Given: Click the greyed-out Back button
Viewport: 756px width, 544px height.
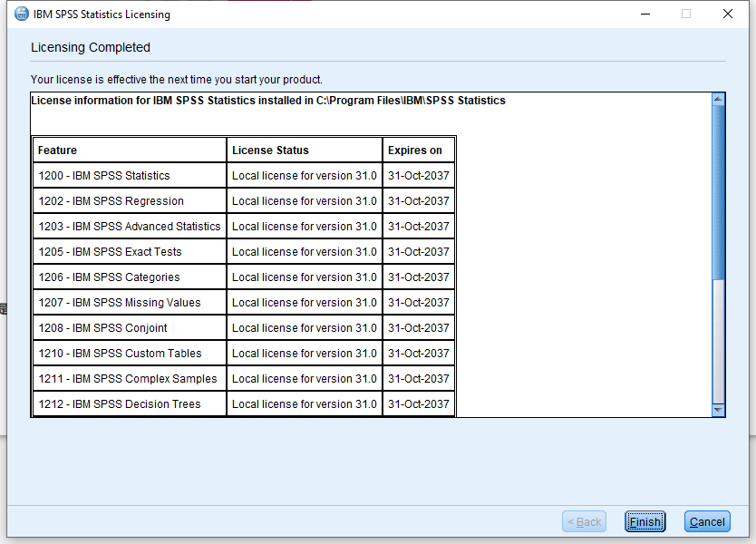Looking at the screenshot, I should coord(584,521).
